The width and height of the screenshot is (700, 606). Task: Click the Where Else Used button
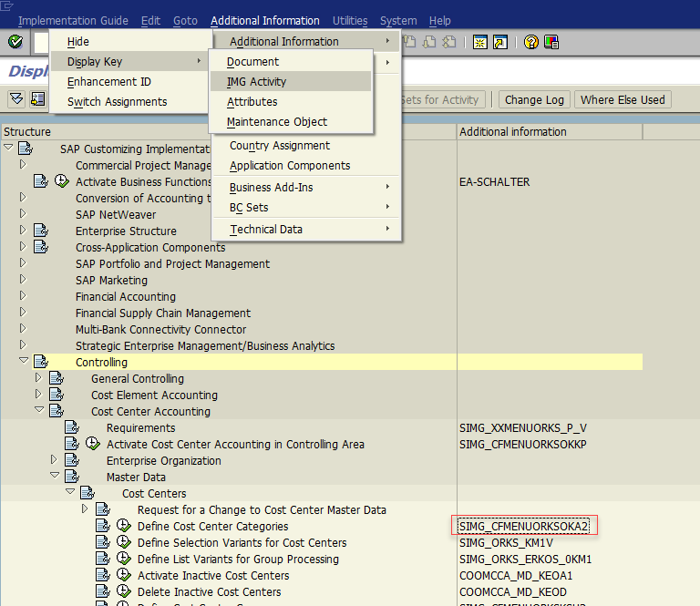tap(623, 99)
